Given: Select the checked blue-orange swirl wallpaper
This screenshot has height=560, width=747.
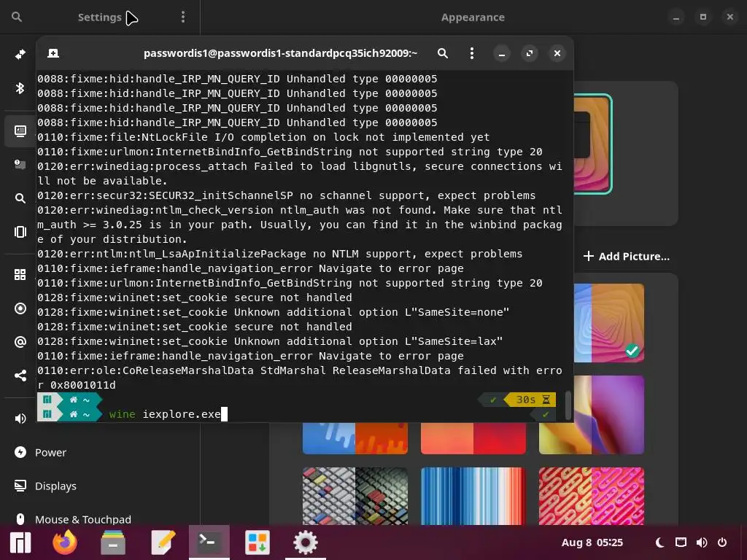Looking at the screenshot, I should pos(609,323).
